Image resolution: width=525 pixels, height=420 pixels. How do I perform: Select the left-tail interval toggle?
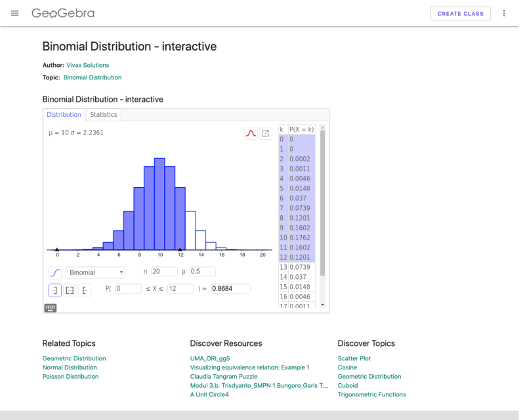[54, 290]
